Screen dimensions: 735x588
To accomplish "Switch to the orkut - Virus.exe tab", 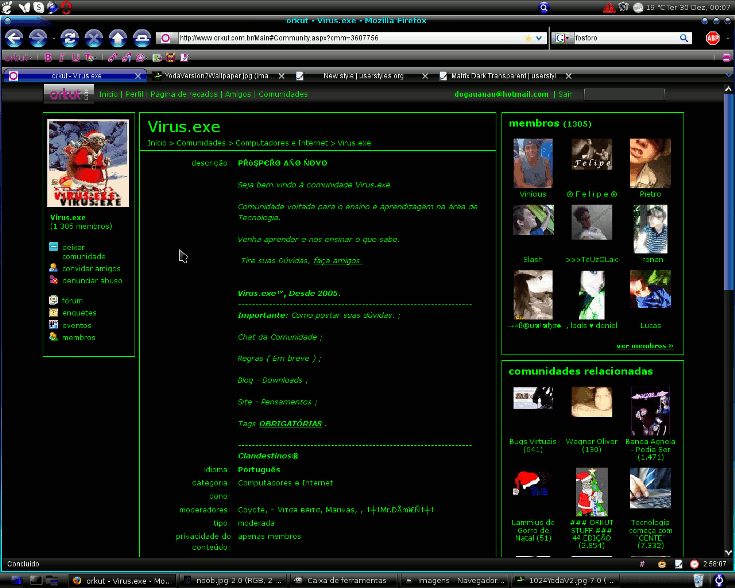I will click(x=75, y=75).
